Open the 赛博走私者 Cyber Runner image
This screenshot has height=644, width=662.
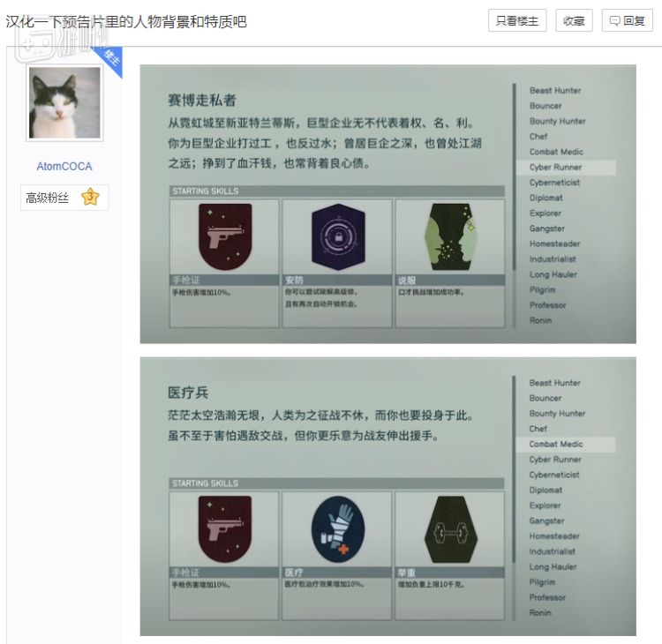click(388, 204)
